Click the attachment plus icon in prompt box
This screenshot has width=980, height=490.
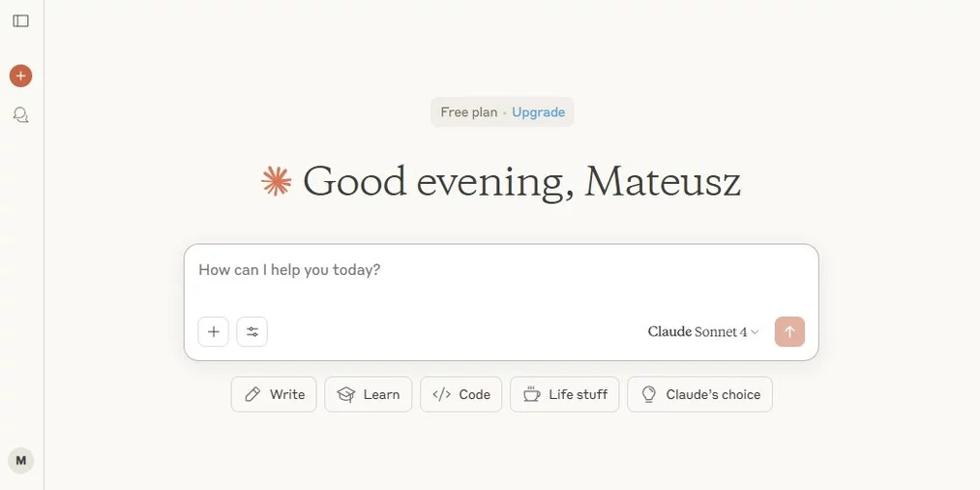[x=213, y=332]
